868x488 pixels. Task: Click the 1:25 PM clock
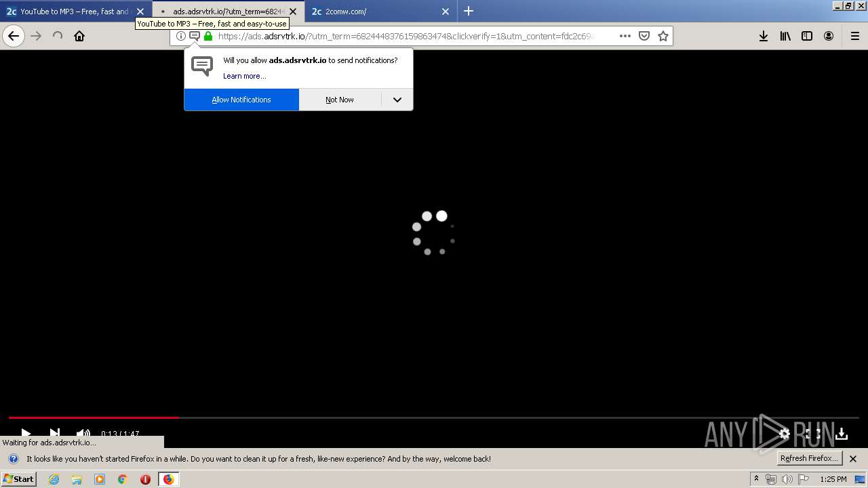point(833,479)
